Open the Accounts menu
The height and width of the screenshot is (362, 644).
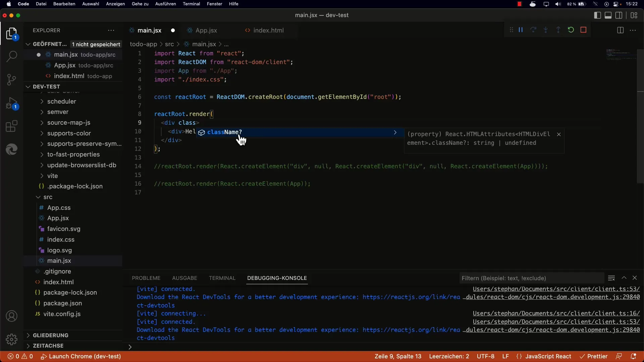click(11, 316)
